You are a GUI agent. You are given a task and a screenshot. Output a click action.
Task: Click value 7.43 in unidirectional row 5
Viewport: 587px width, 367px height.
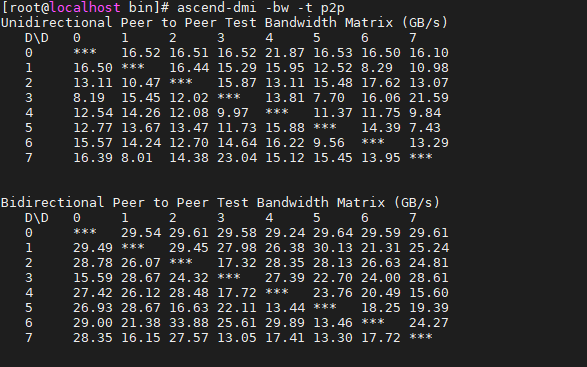point(425,128)
